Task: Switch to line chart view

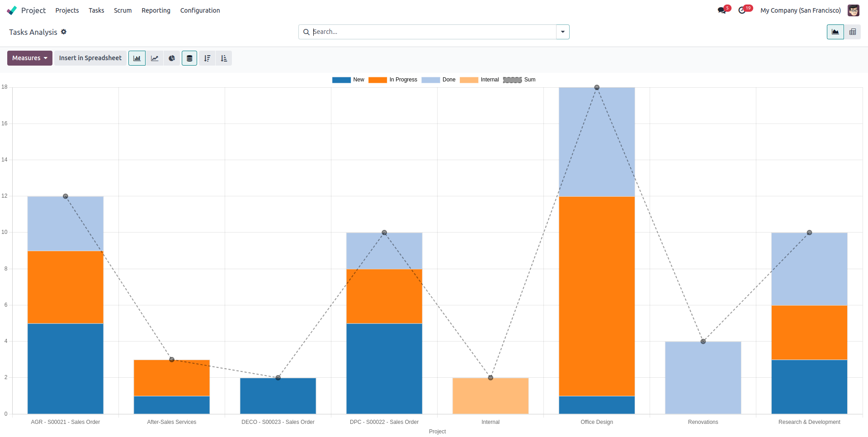Action: [x=154, y=58]
